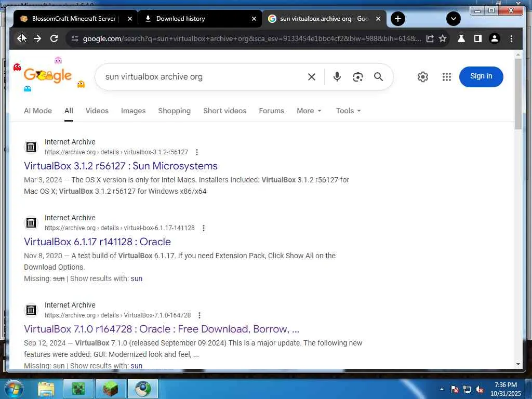The image size is (532, 399).
Task: Open VirtualBox 7.1.0 r164728 Oracle result
Action: pyautogui.click(x=162, y=329)
